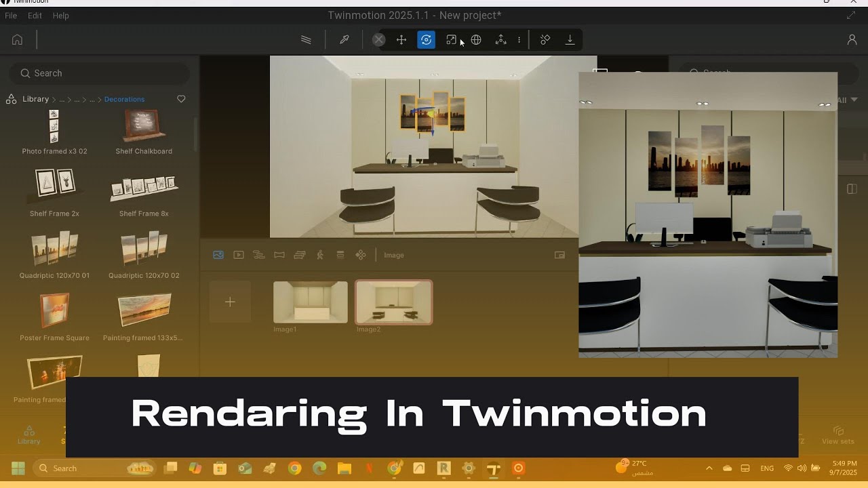This screenshot has width=868, height=488.
Task: Click the Decorations breadcrumb link
Action: pos(124,99)
